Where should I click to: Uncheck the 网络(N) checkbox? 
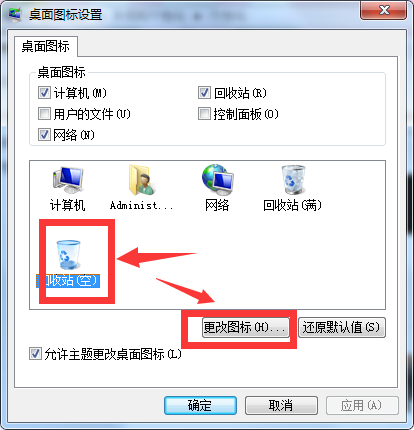click(44, 135)
